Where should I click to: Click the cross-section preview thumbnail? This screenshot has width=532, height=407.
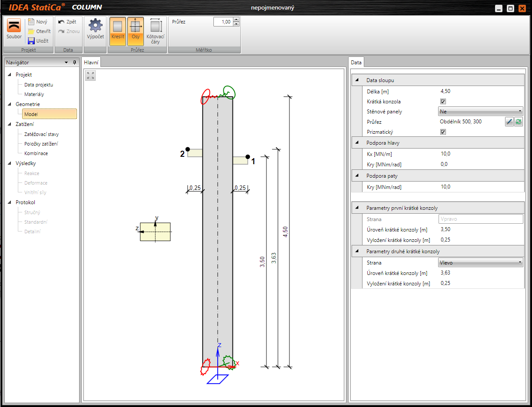pos(155,232)
